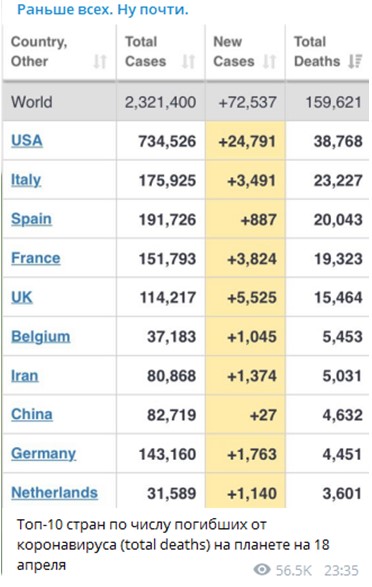Sort by the Country, Other column arrows
The width and height of the screenshot is (372, 587).
[x=100, y=61]
